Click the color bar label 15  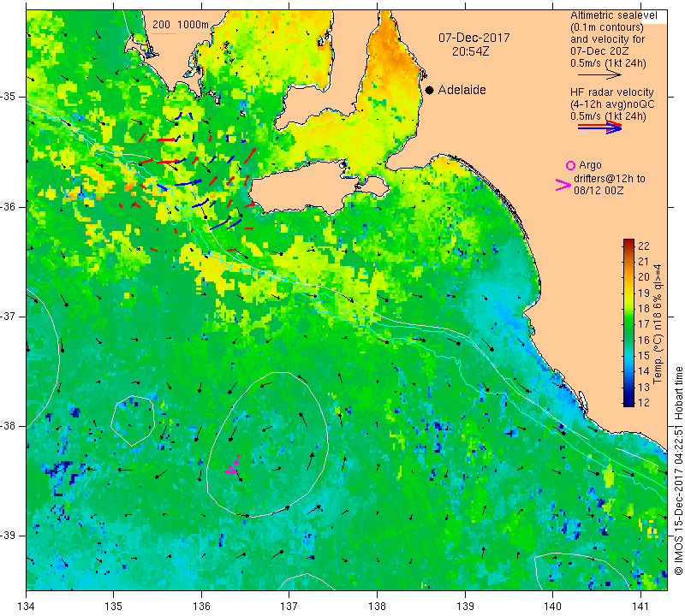pyautogui.click(x=644, y=356)
